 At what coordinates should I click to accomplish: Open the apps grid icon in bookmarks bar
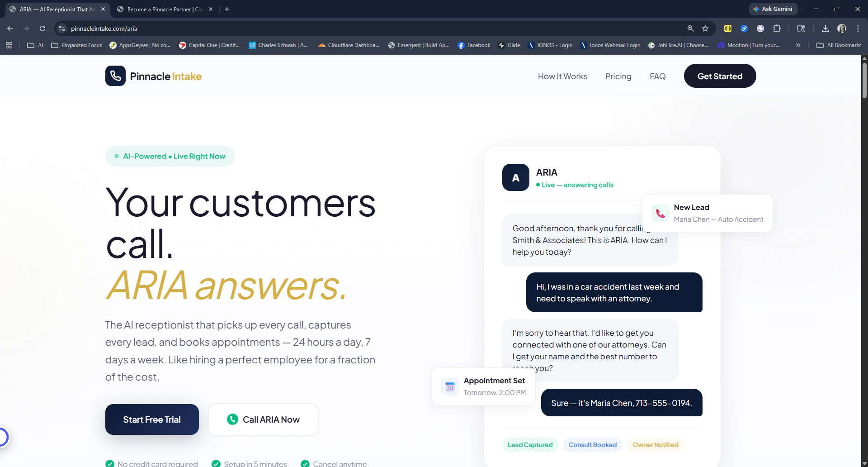9,45
